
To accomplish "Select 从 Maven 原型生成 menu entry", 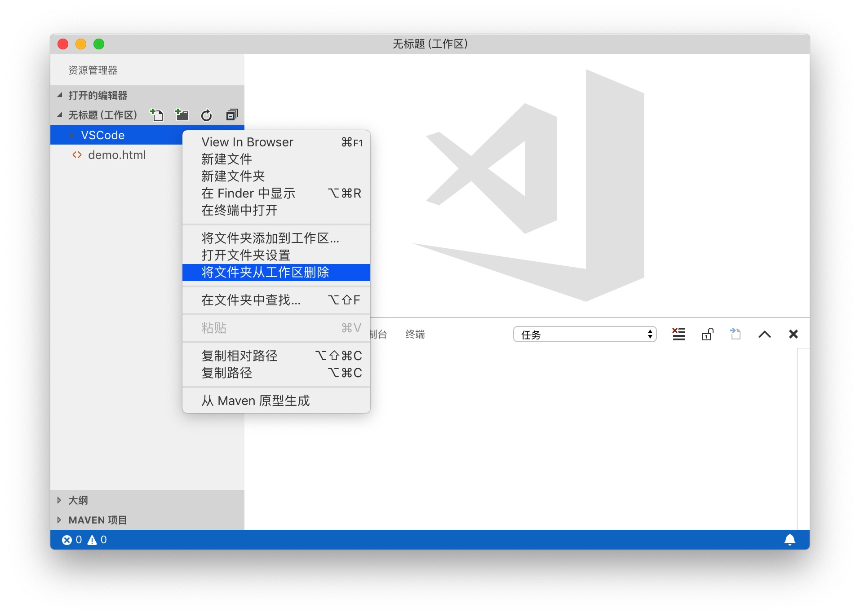I will pos(276,401).
